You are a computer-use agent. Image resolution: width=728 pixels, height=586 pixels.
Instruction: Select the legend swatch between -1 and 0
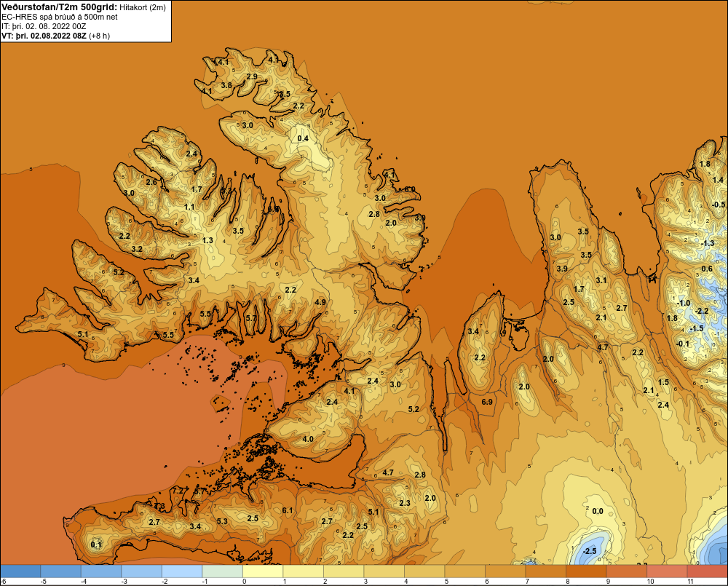coord(222,571)
